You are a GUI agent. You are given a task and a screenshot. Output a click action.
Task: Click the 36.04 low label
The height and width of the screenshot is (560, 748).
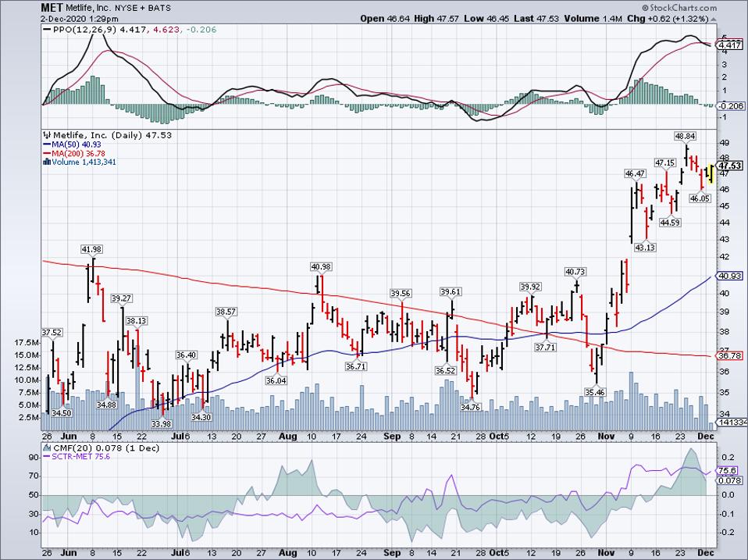point(276,380)
